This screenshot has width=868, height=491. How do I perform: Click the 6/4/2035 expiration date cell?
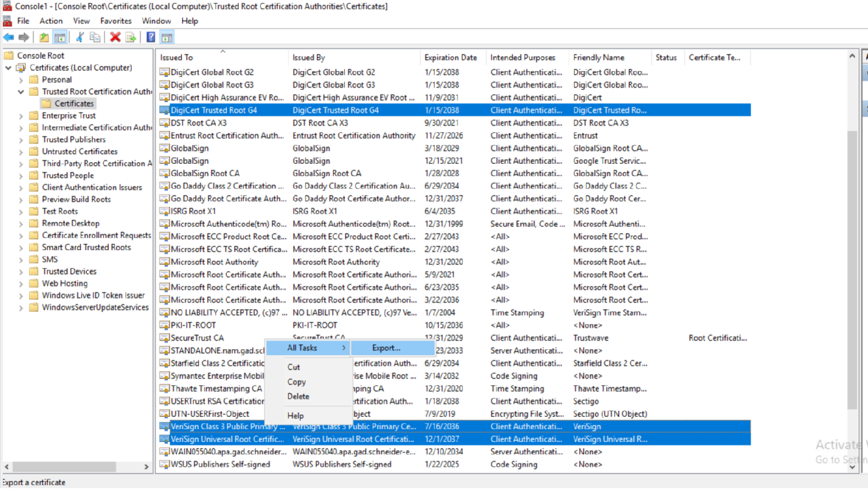[440, 212]
